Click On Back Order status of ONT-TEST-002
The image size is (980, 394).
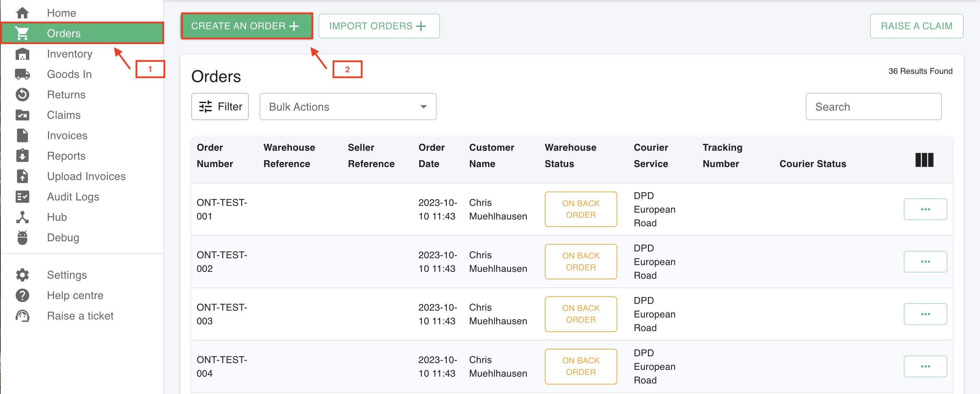581,262
